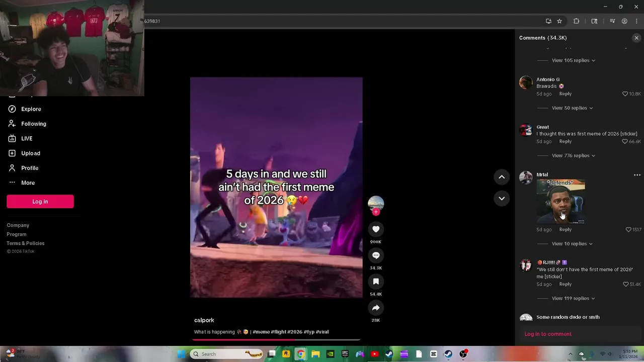Pause the playing video
The width and height of the screenshot is (644, 362).
point(276,187)
